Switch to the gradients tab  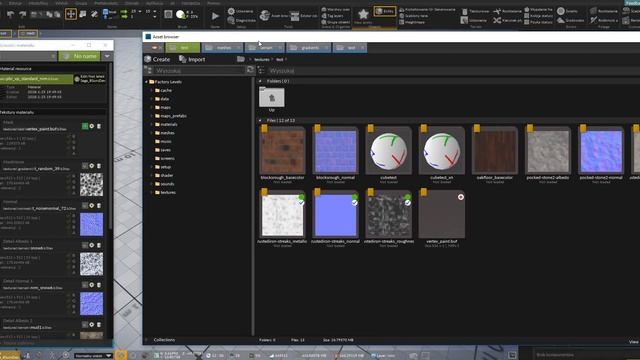(309, 48)
